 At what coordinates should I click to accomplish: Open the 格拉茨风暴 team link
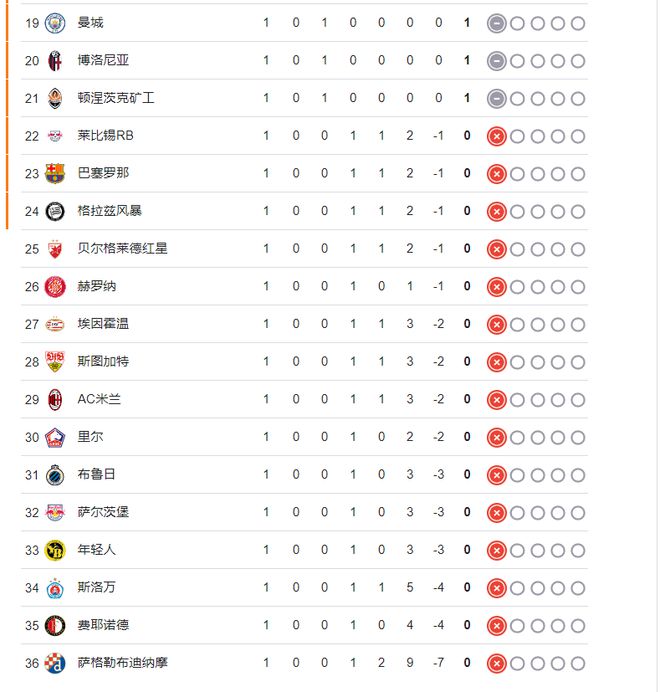[110, 211]
